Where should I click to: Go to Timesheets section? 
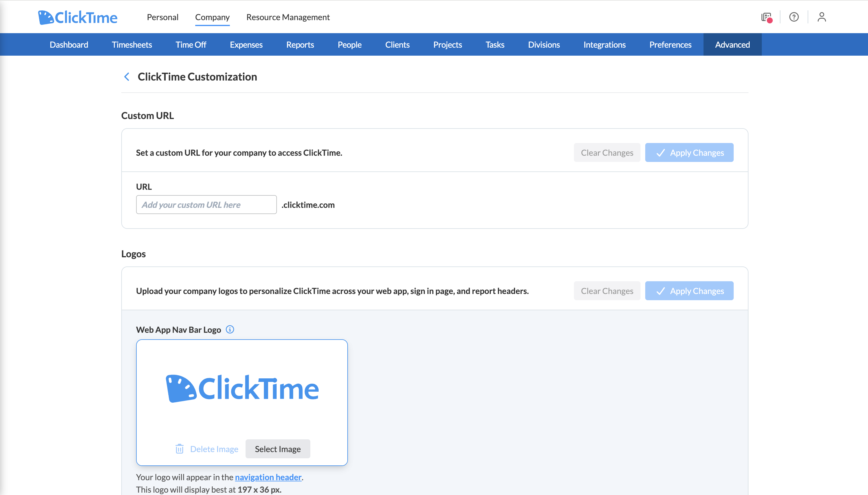pos(132,44)
